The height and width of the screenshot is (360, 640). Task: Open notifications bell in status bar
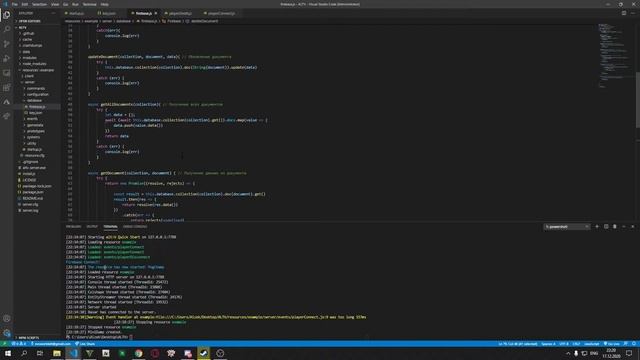(634, 344)
